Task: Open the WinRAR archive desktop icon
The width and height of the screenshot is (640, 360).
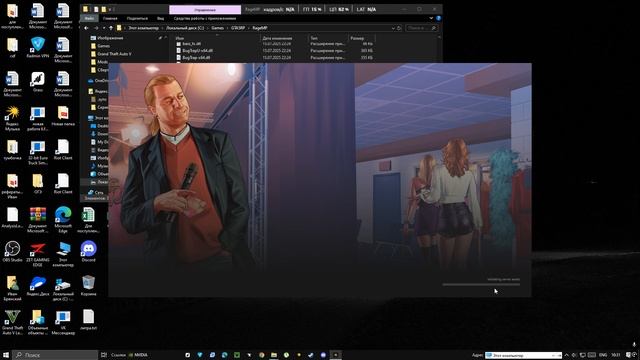Action: [x=38, y=220]
